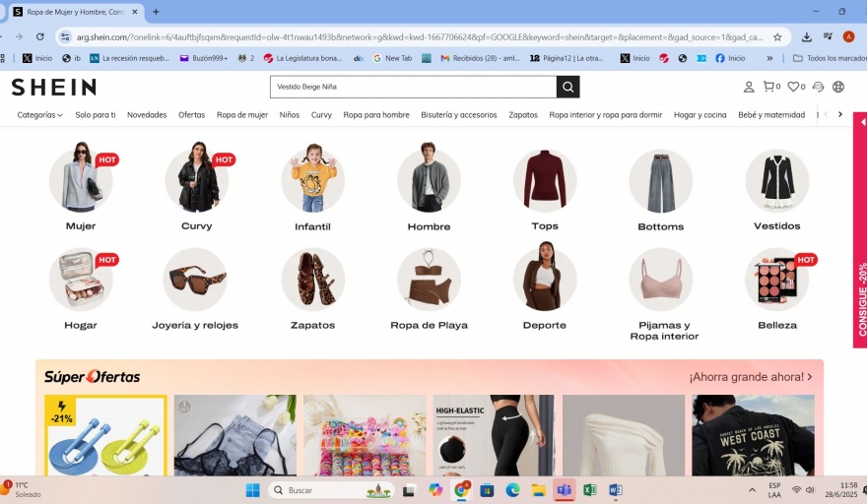Open Word from taskbar
The height and width of the screenshot is (504, 867).
(615, 490)
